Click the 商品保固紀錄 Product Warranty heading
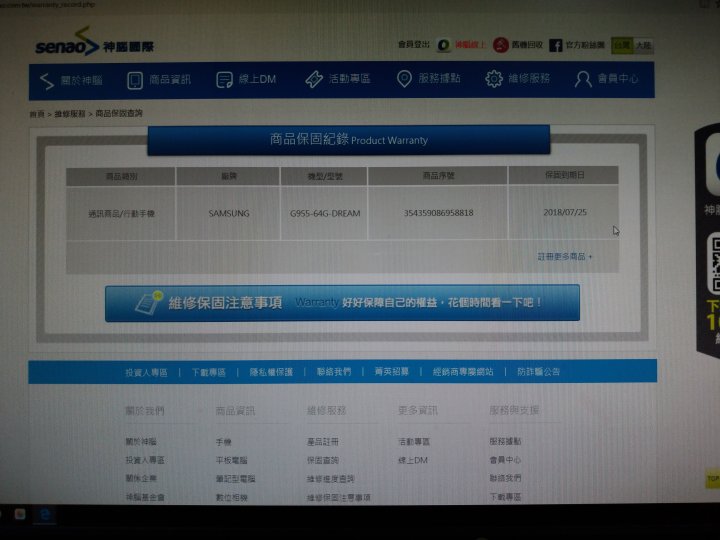 pyautogui.click(x=349, y=140)
